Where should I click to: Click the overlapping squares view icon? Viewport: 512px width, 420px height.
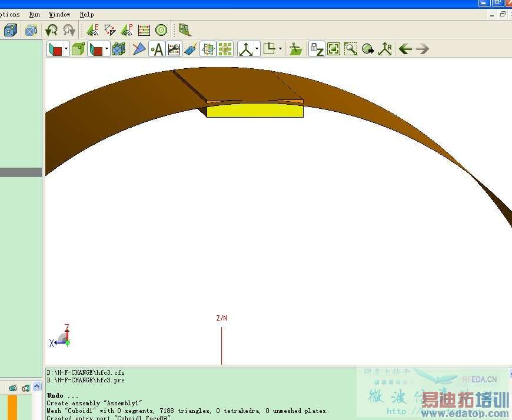(x=270, y=49)
